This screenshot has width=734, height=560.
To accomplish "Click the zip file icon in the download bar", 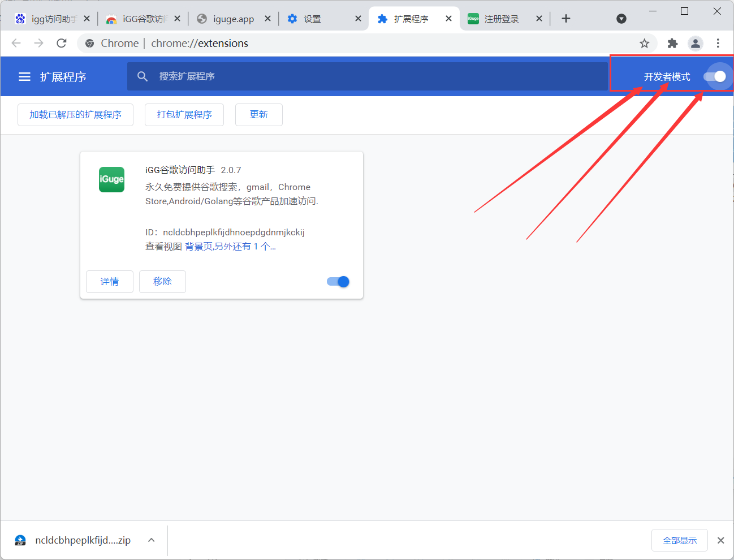I will tap(20, 540).
